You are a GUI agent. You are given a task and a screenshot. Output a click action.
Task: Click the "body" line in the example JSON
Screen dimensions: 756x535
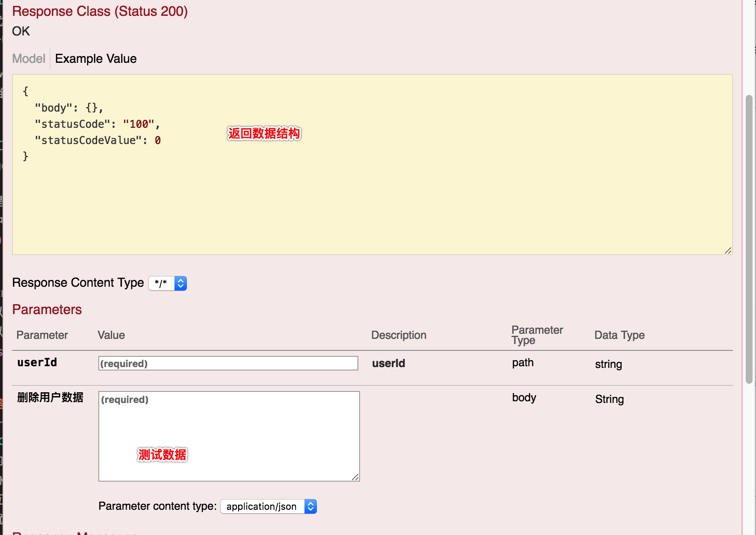click(x=68, y=108)
